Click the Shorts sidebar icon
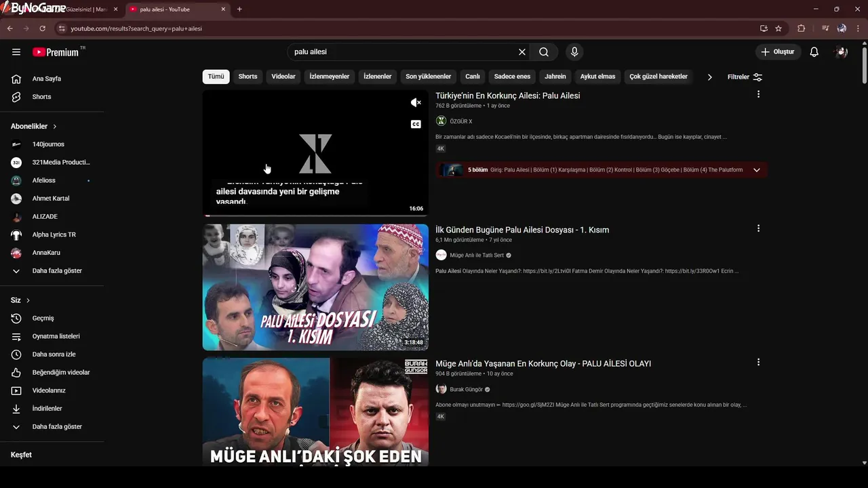This screenshot has width=868, height=488. [16, 97]
